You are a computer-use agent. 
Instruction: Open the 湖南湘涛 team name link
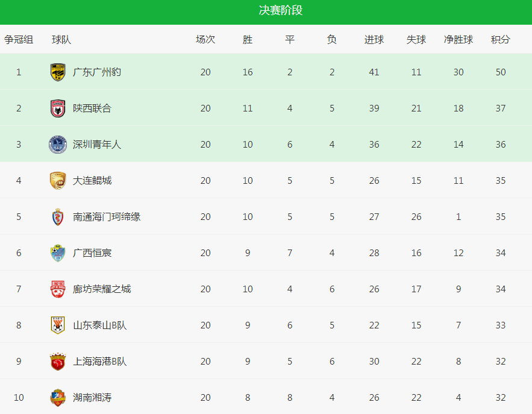coord(92,397)
